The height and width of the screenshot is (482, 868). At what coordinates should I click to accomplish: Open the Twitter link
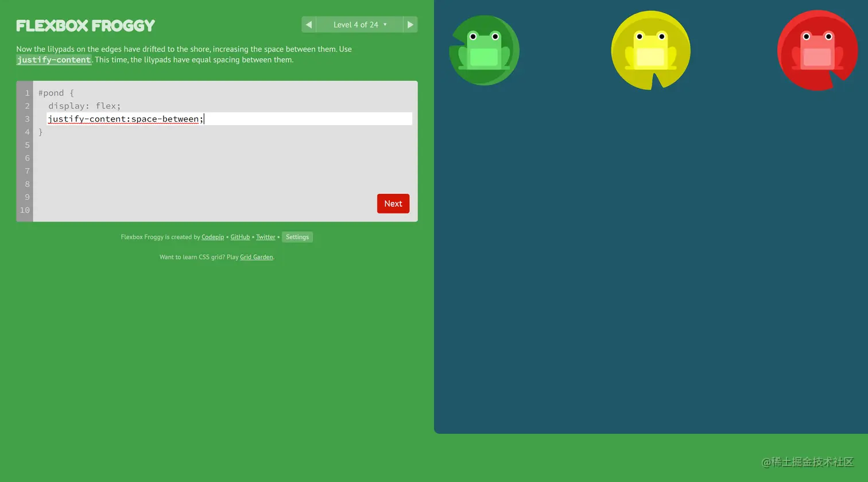coord(266,237)
